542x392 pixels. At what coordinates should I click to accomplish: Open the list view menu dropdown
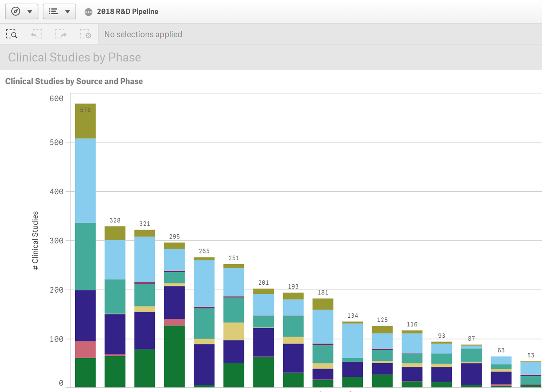[59, 11]
